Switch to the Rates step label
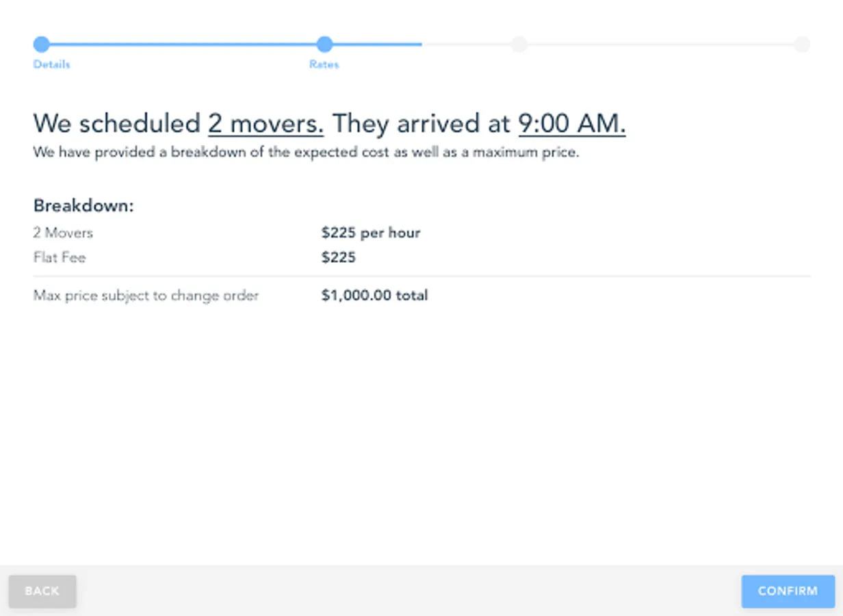The image size is (843, 616). coord(324,64)
